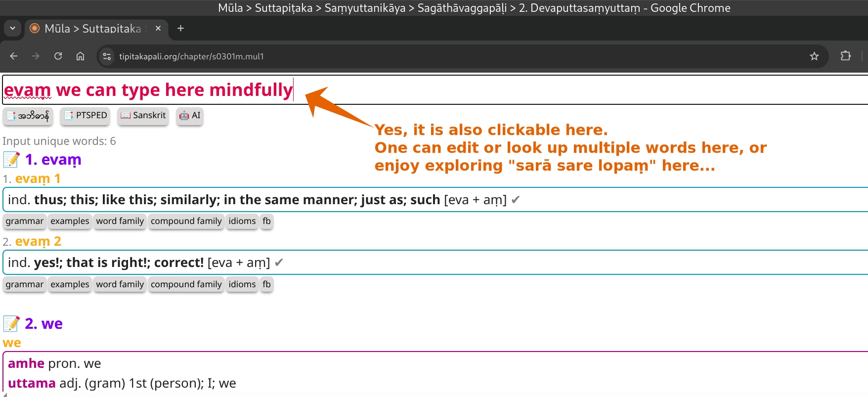Go back with the browser back arrow

(14, 56)
